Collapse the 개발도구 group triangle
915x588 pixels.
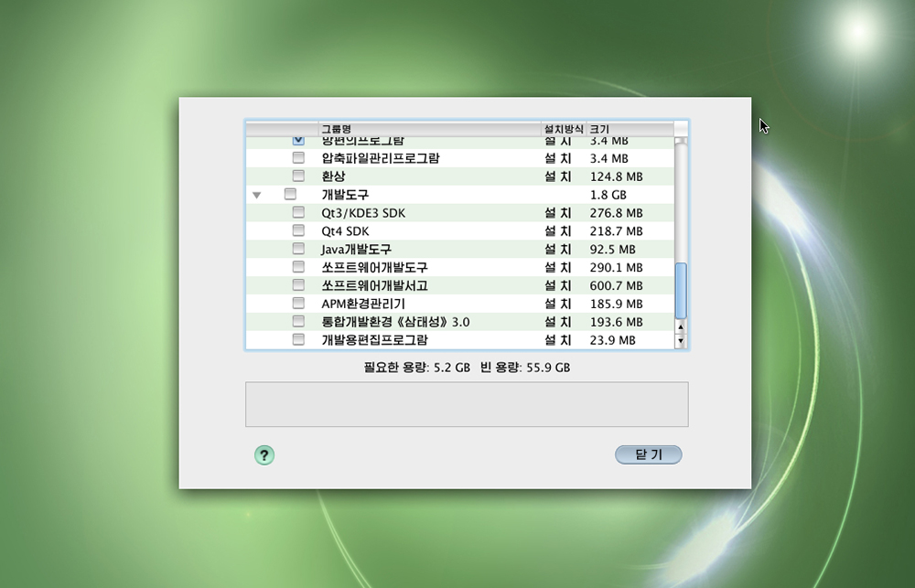pyautogui.click(x=257, y=195)
